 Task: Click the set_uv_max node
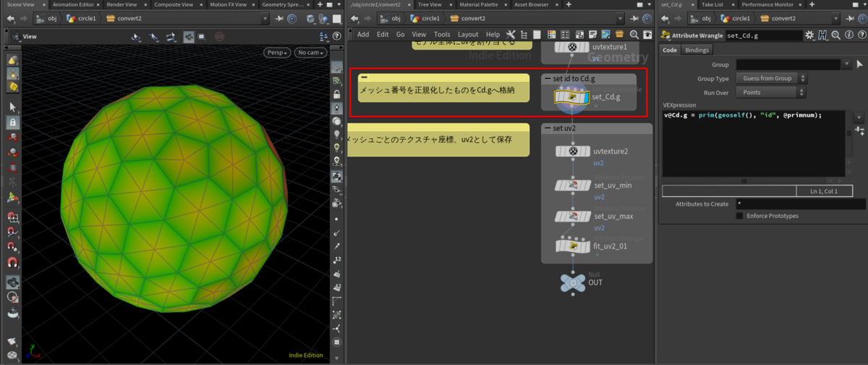574,216
